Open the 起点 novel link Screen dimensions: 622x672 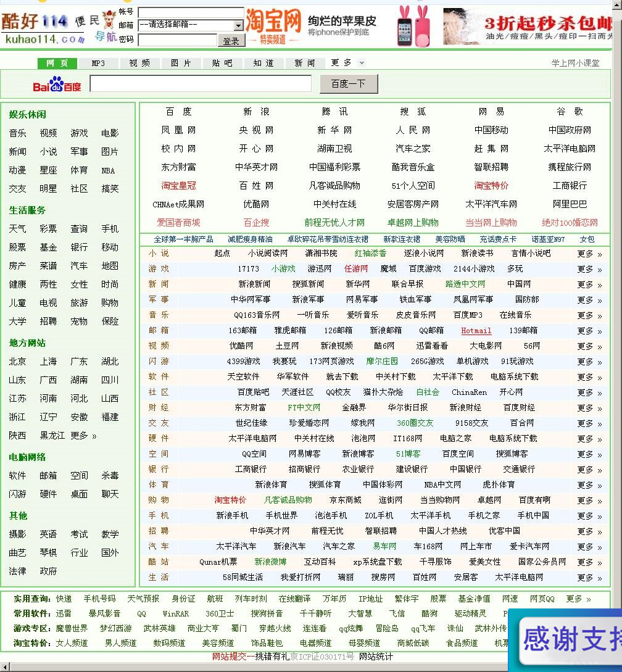coord(222,254)
